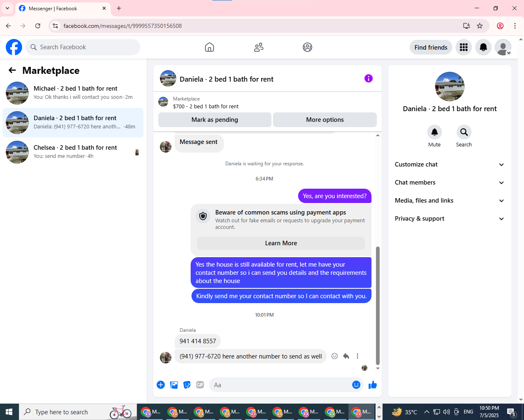The image size is (524, 420).
Task: Click Mark as pending button
Action: (x=215, y=120)
